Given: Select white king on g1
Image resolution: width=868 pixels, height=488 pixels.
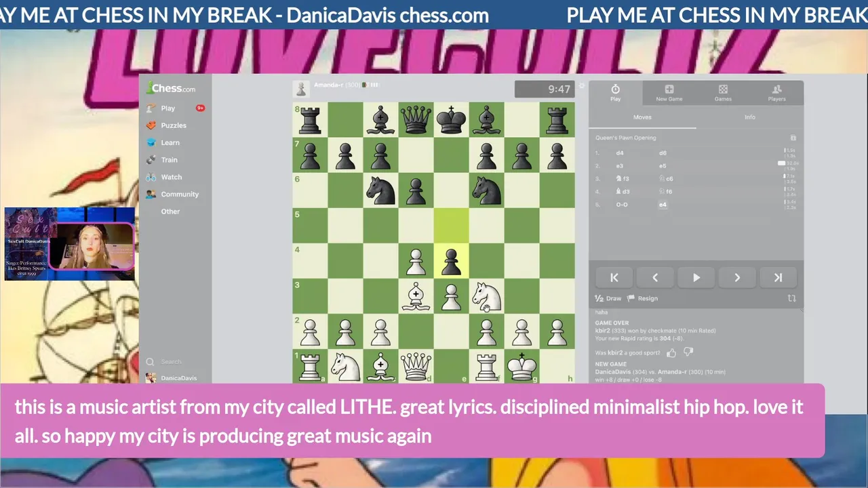Looking at the screenshot, I should [x=521, y=367].
